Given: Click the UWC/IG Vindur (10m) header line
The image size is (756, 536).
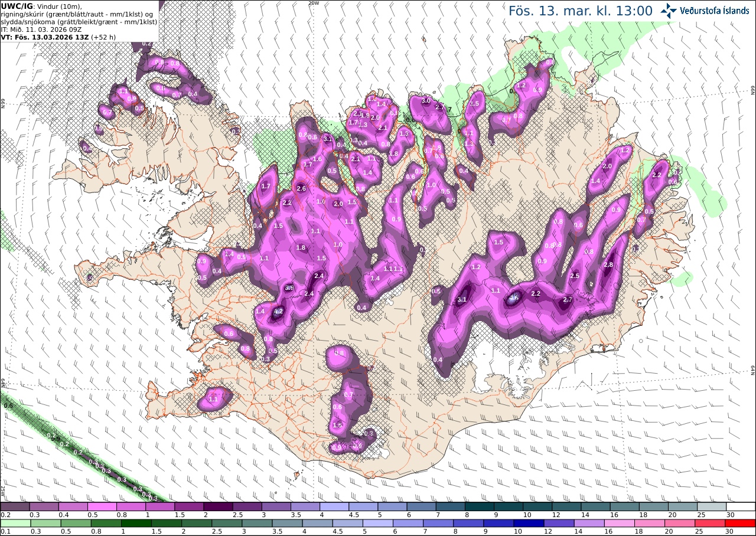Looking at the screenshot, I should tap(42, 6).
